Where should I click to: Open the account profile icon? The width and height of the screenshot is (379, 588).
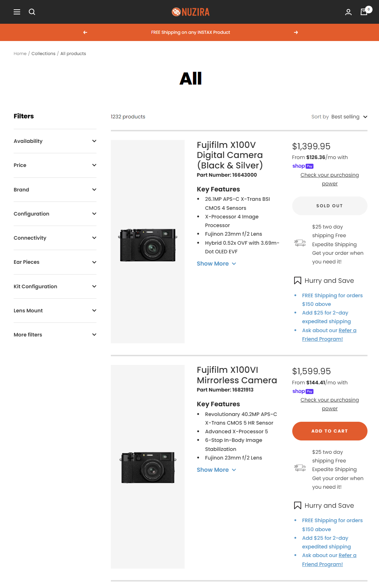pyautogui.click(x=348, y=12)
